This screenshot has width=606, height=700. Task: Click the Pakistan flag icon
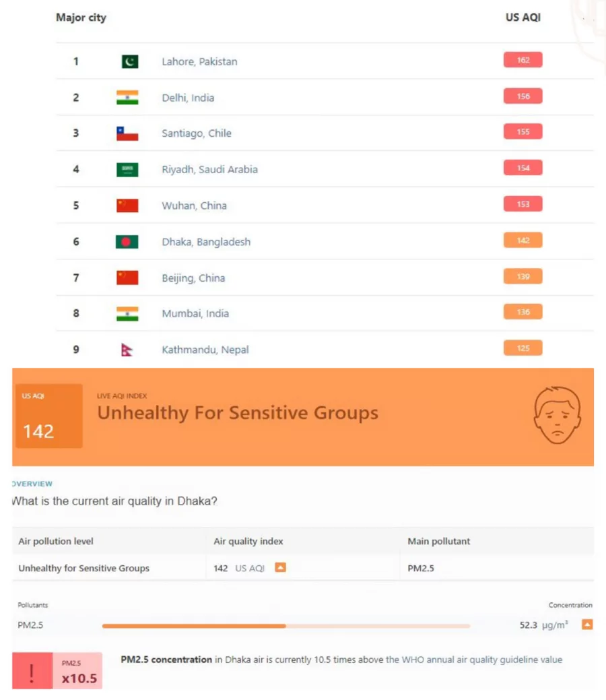click(129, 61)
